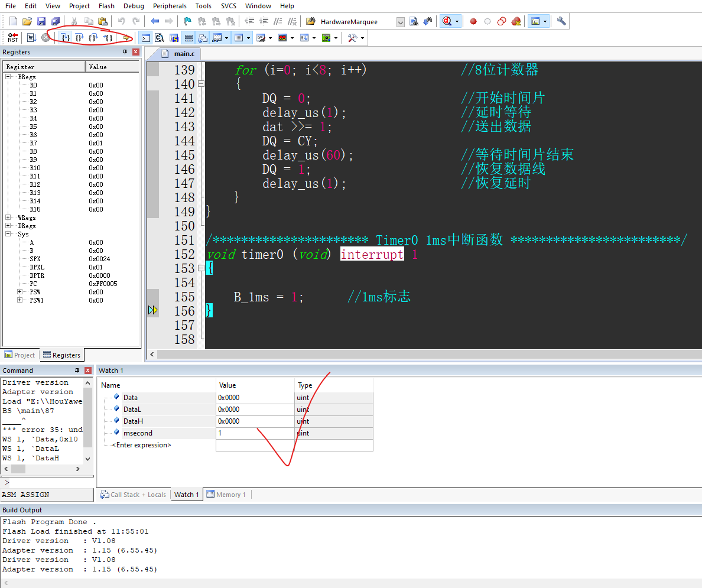The height and width of the screenshot is (588, 702).
Task: Disable all breakpoints icon
Action: pyautogui.click(x=502, y=21)
